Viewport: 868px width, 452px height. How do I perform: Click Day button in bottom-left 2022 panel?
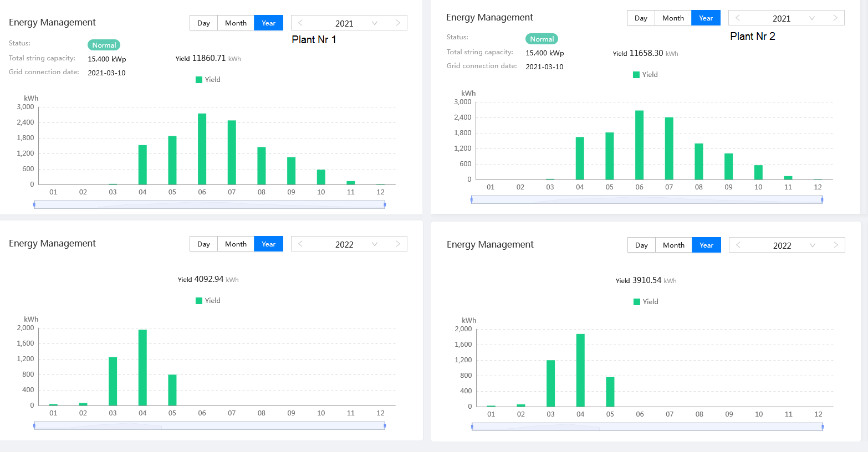pyautogui.click(x=203, y=244)
